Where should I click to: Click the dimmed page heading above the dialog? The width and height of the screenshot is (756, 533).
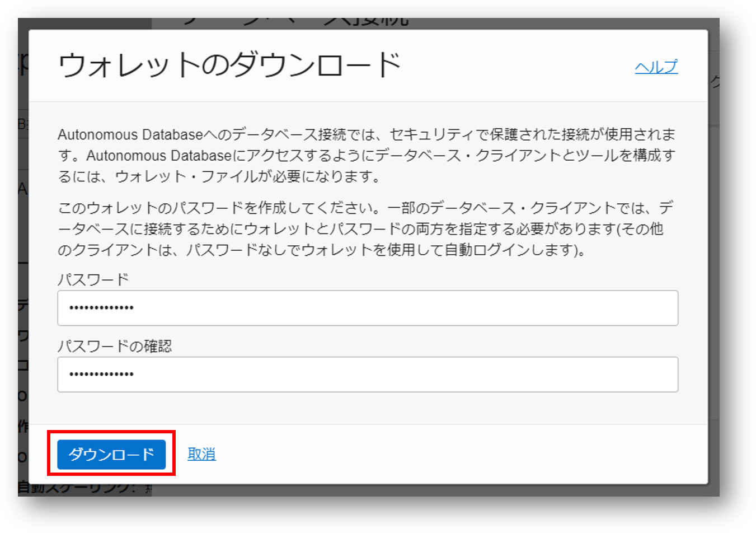(x=297, y=21)
